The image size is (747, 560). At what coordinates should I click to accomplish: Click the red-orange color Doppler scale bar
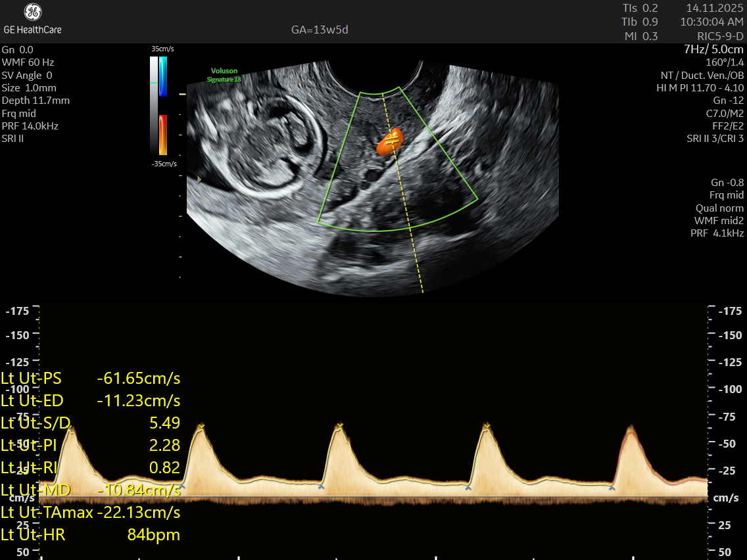pos(162,135)
